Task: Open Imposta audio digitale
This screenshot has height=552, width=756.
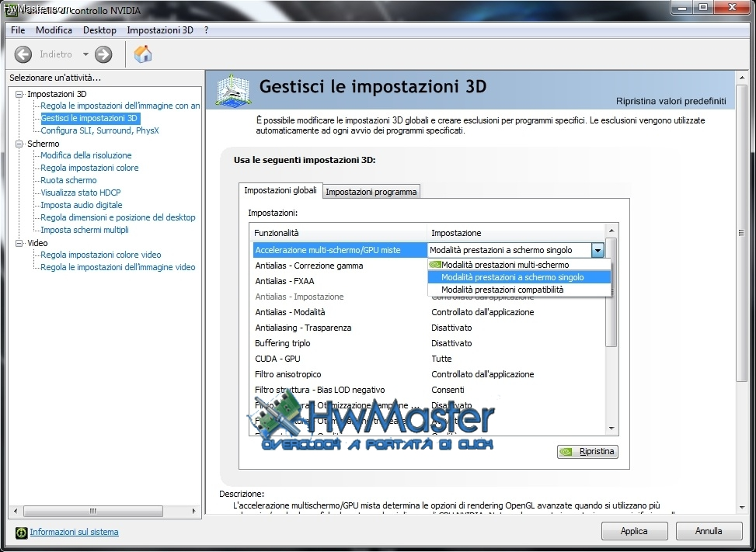Action: coord(82,205)
